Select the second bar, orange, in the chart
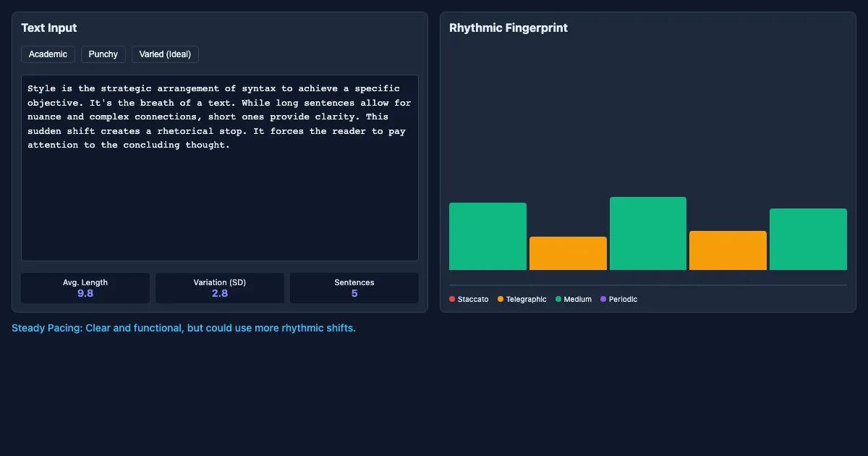868x456 pixels. point(568,253)
